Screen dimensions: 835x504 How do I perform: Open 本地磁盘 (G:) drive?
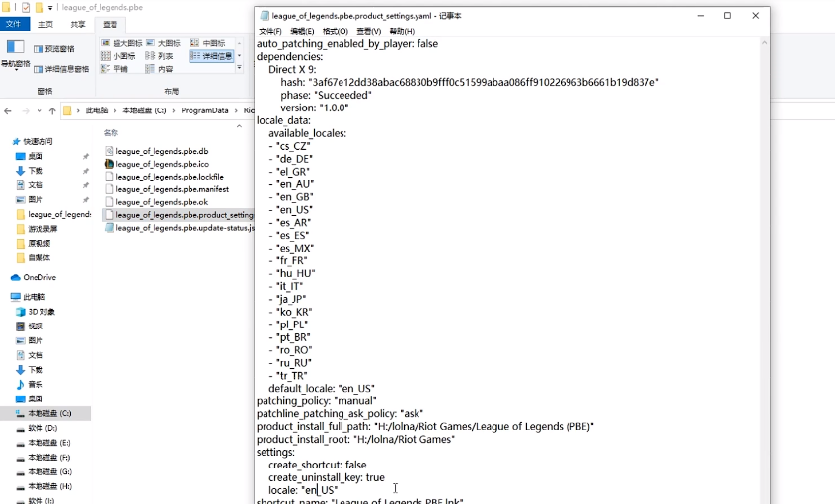tap(43, 472)
